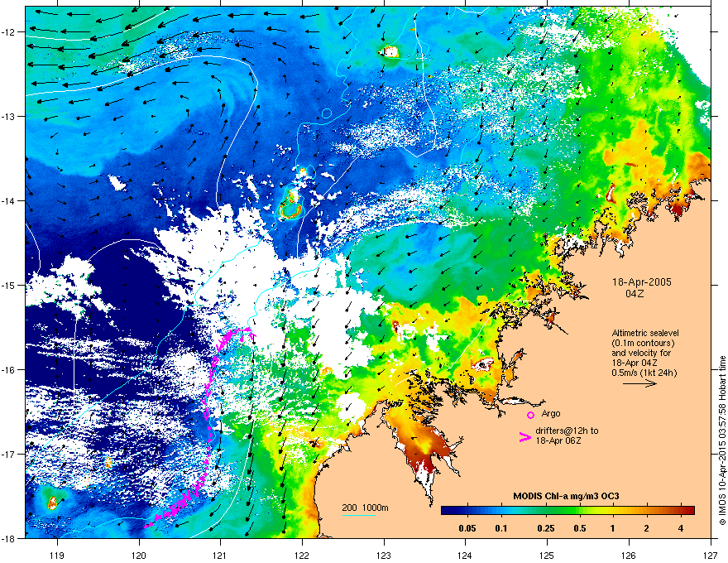
Task: Click the '0.5m/s (1kt 24h)' scale text
Action: pos(644,373)
